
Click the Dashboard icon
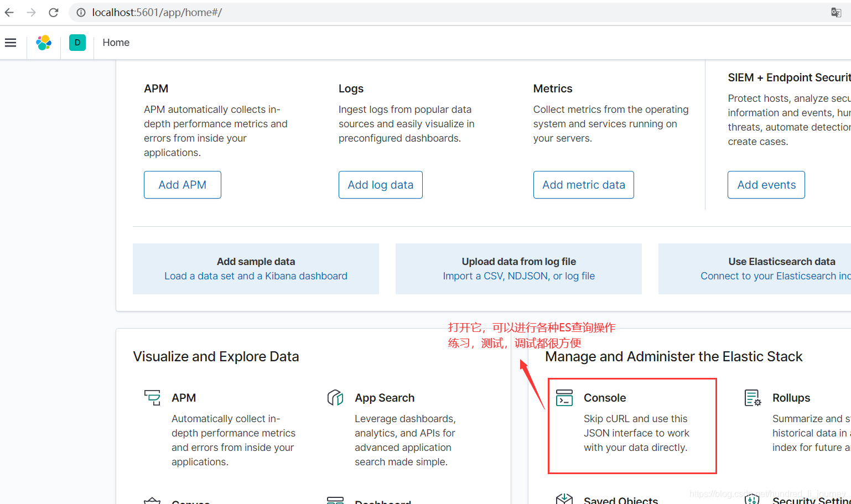pos(335,500)
